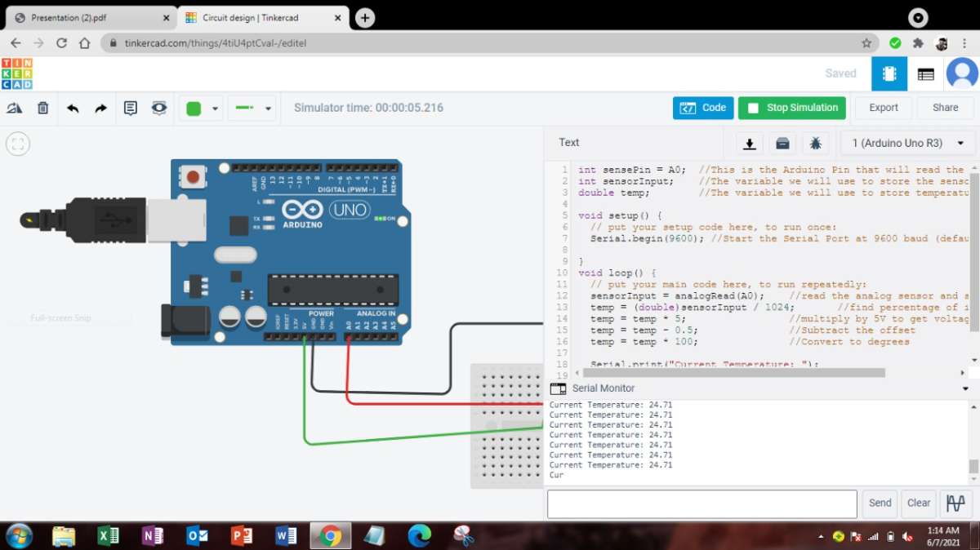This screenshot has width=980, height=550.
Task: Open Excel from taskbar
Action: tap(108, 536)
